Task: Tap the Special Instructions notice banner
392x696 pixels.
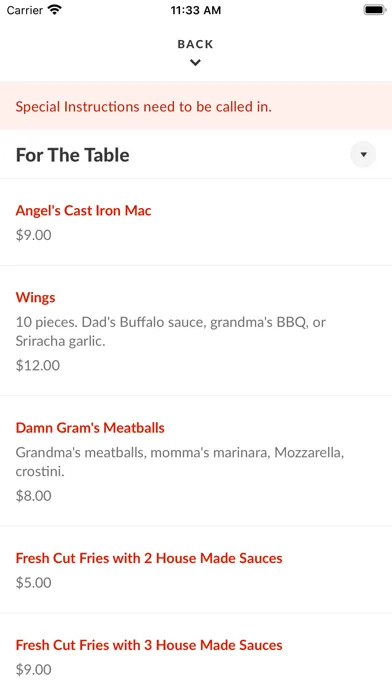Action: coord(196,106)
